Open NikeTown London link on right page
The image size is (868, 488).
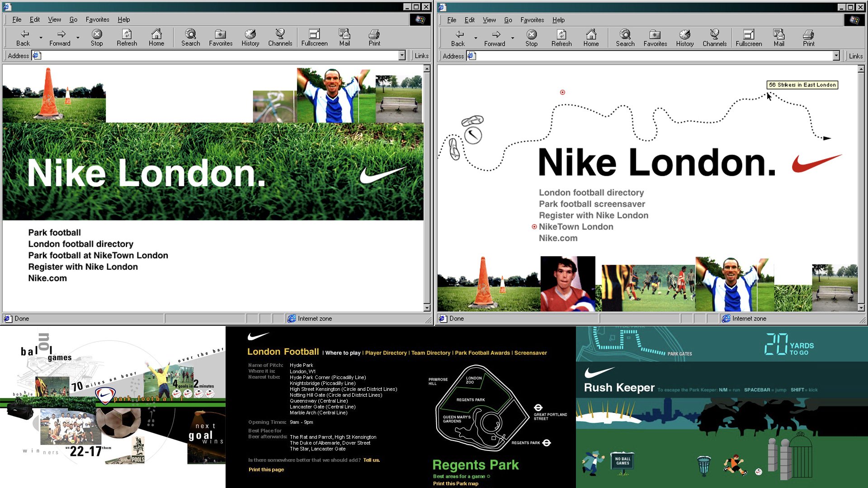pos(576,227)
